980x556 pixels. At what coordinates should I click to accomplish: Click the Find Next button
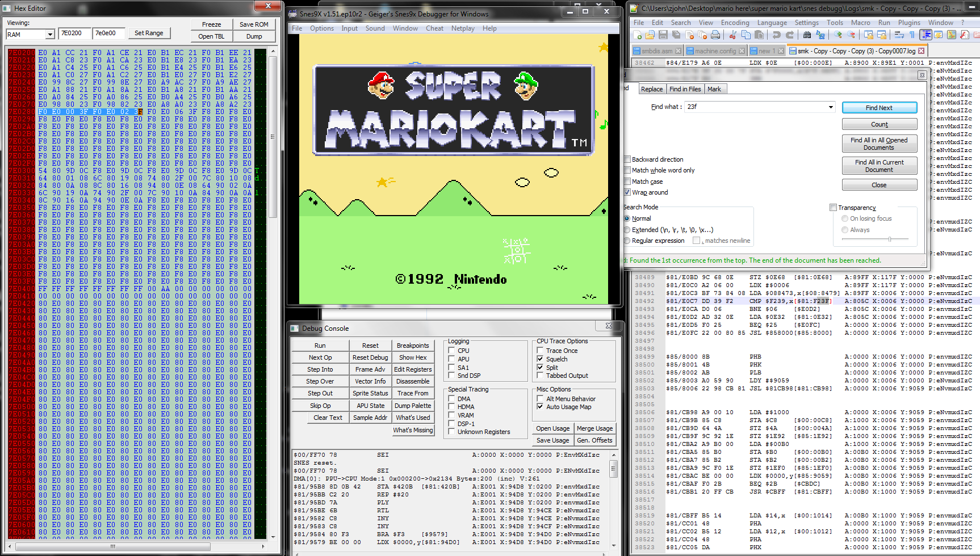[879, 108]
